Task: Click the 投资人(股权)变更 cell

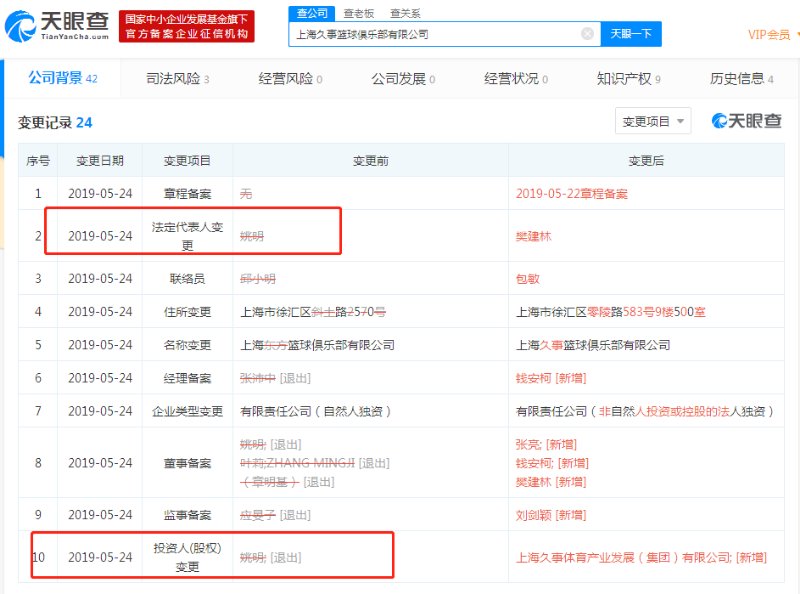Action: [187, 557]
